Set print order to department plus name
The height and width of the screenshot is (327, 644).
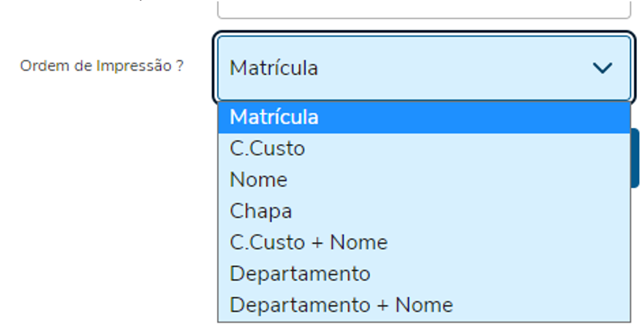point(341,305)
